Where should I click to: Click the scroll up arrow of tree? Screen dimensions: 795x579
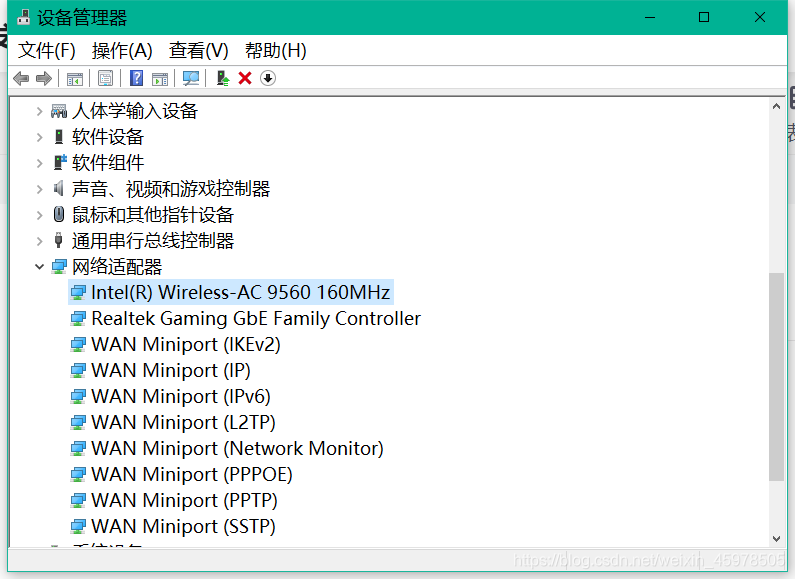point(776,106)
